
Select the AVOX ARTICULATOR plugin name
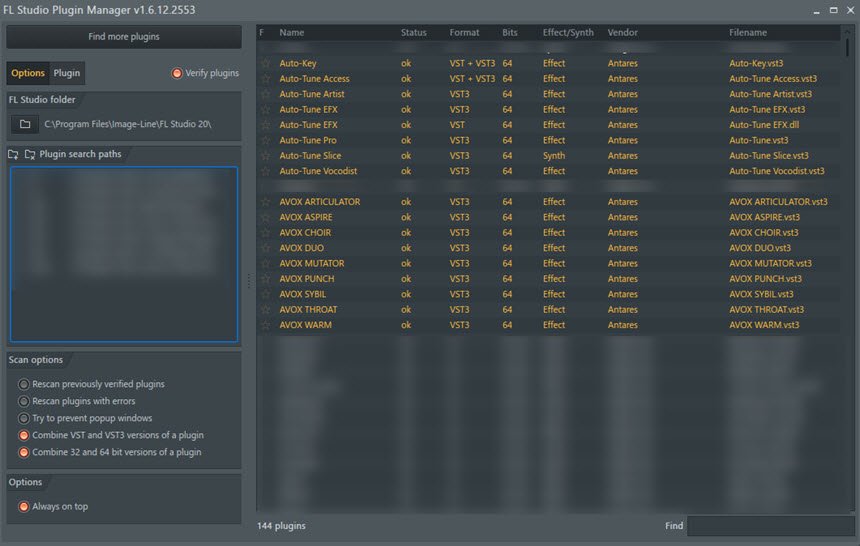point(320,201)
